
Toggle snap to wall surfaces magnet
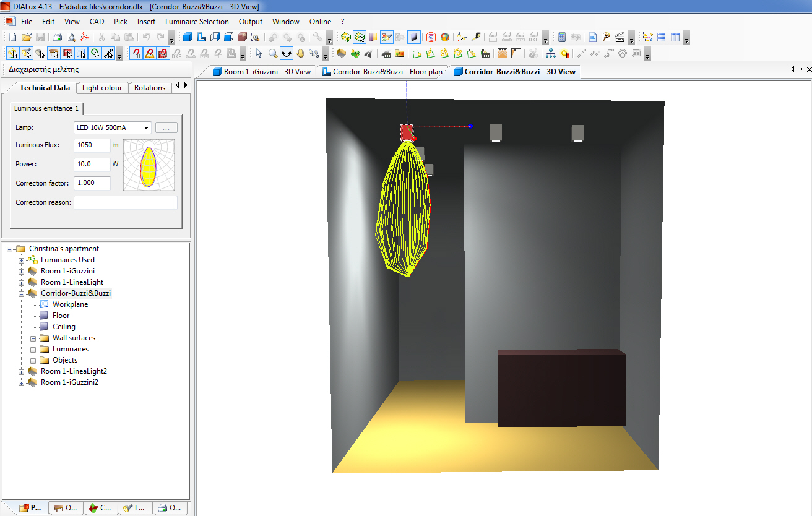(x=163, y=53)
